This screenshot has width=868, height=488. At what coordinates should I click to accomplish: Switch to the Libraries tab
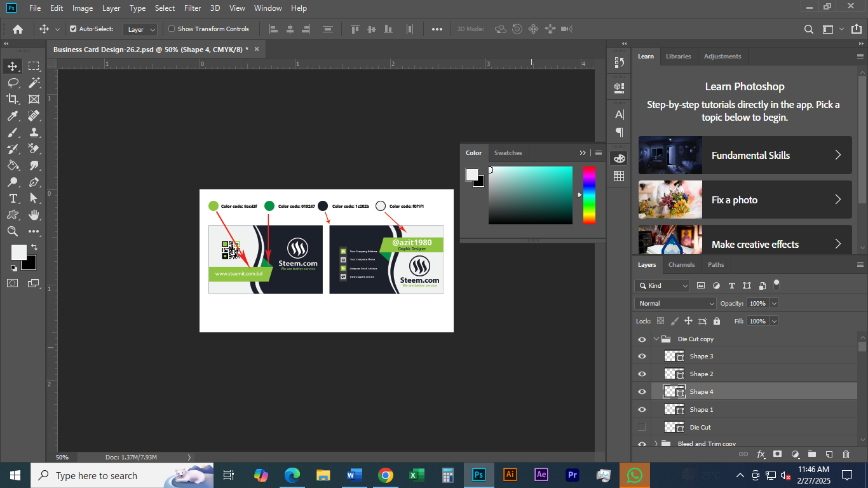(x=678, y=57)
